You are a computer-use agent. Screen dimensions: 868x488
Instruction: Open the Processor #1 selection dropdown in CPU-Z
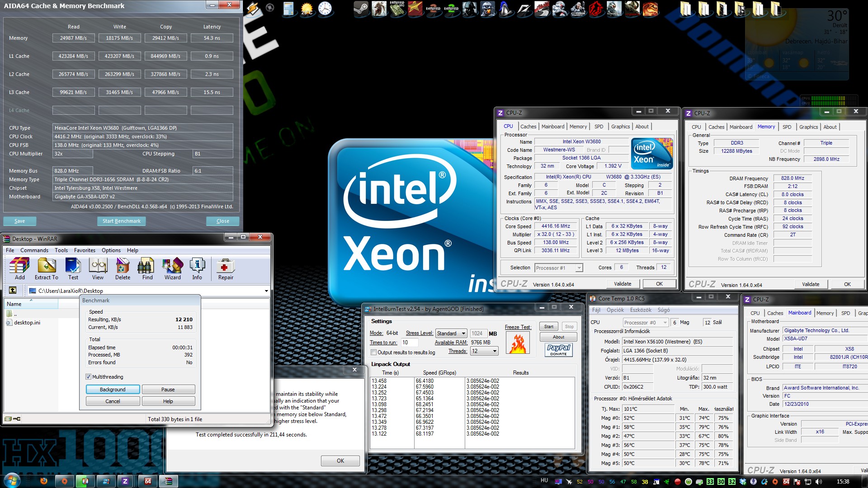559,268
